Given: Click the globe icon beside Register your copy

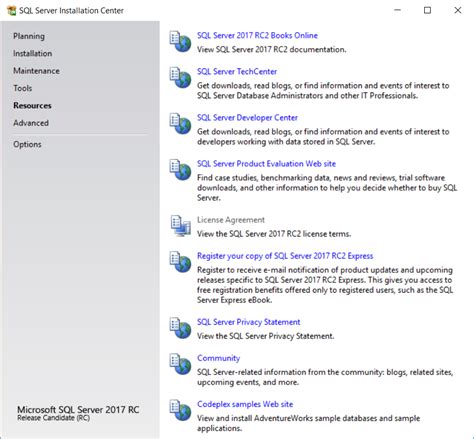Looking at the screenshot, I should (180, 262).
